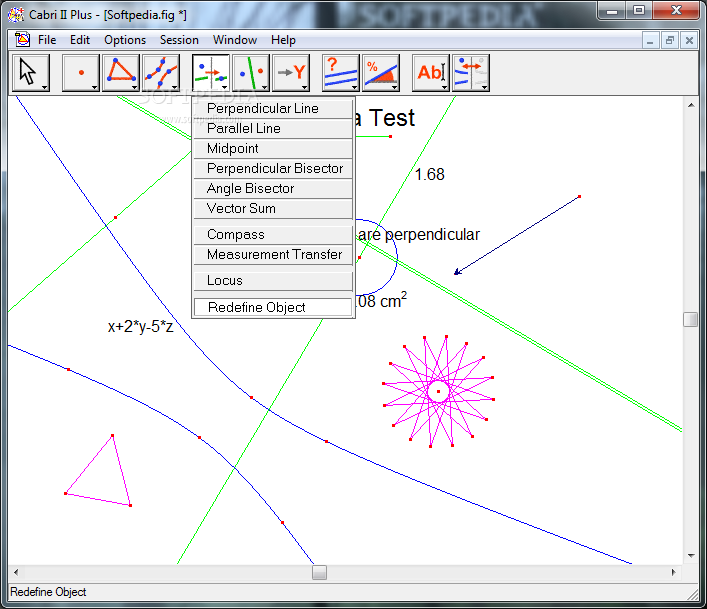707x609 pixels.
Task: Choose Parallel Line from the menu
Action: click(273, 129)
